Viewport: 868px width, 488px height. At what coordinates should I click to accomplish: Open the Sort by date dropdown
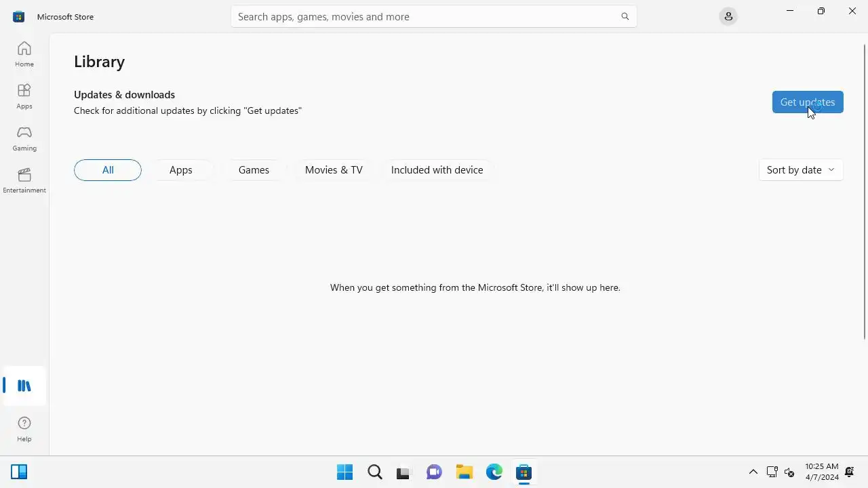tap(801, 170)
